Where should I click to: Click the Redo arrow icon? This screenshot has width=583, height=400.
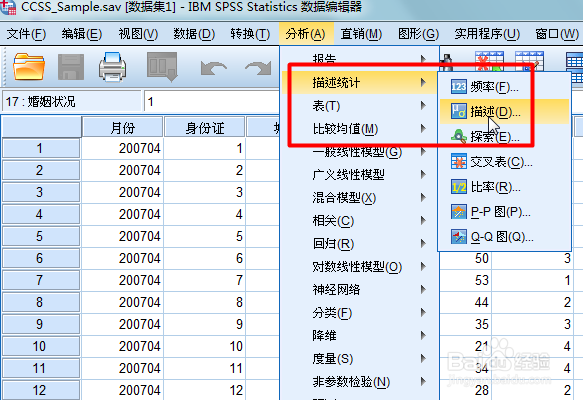coord(258,68)
